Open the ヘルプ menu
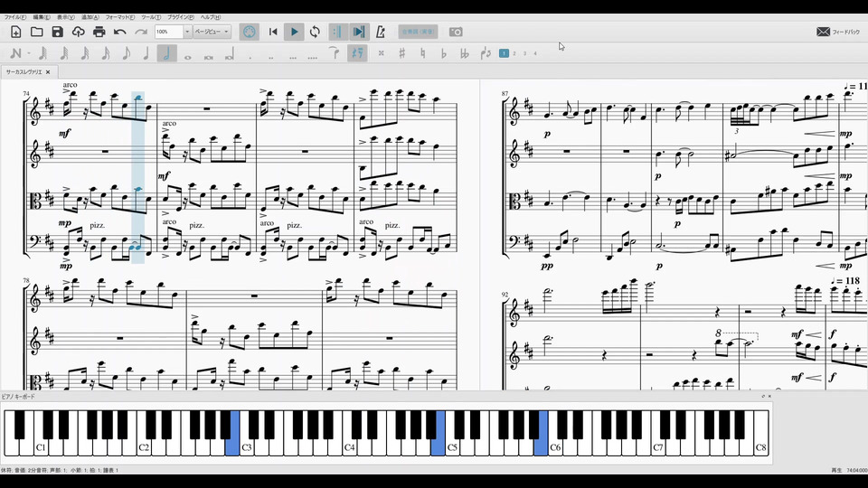Image resolution: width=868 pixels, height=488 pixels. (x=211, y=17)
